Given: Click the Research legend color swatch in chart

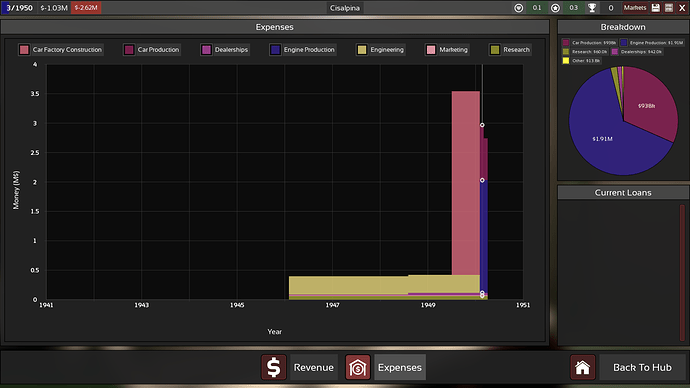Looking at the screenshot, I should pyautogui.click(x=495, y=50).
